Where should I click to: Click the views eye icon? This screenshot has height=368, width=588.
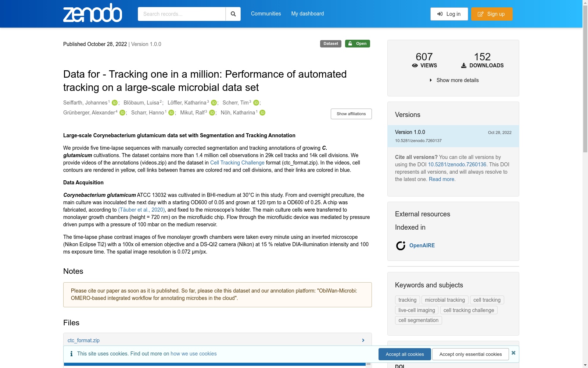point(415,66)
